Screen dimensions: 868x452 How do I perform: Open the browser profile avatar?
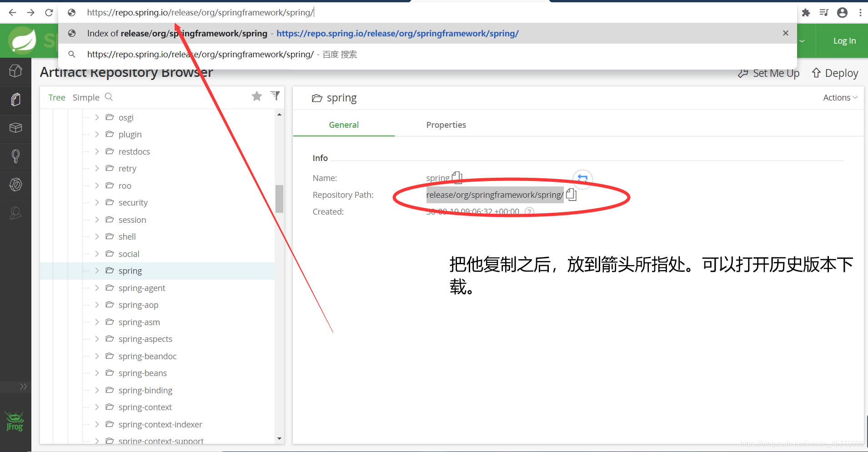[x=842, y=13]
